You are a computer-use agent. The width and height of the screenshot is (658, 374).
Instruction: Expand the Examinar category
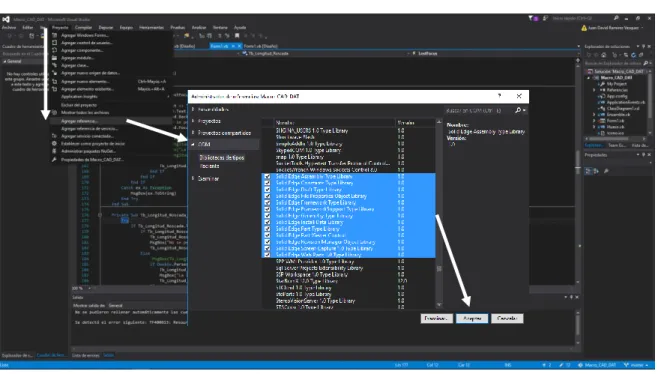(193, 178)
